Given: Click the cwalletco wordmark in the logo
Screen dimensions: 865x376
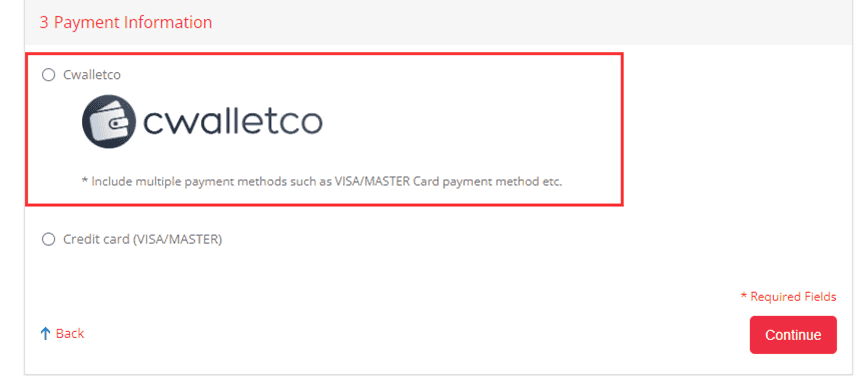Looking at the screenshot, I should 233,122.
